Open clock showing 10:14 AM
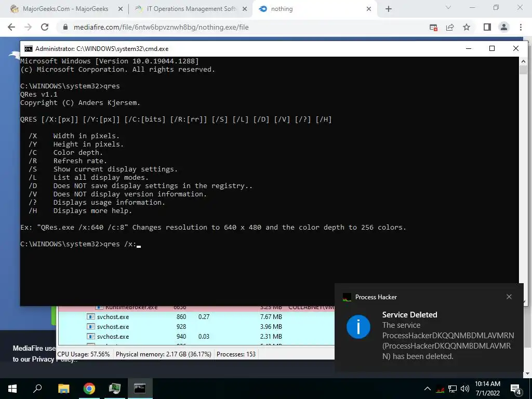This screenshot has height=399, width=532. pyautogui.click(x=487, y=389)
